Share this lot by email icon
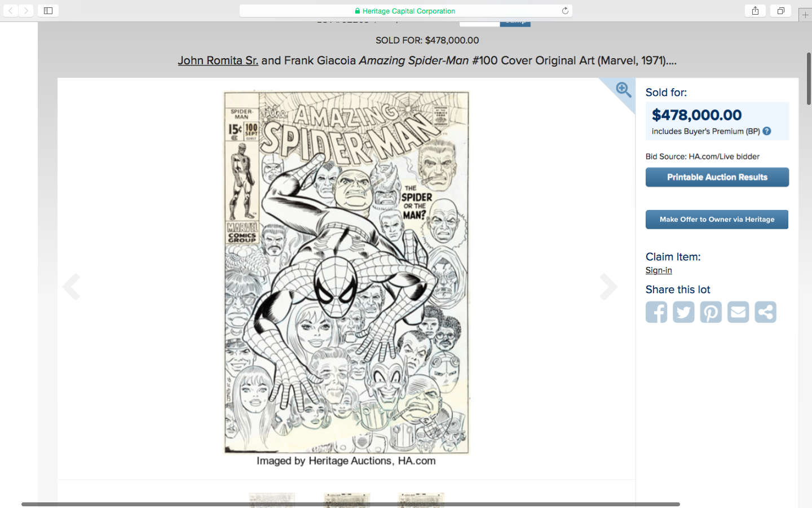The image size is (812, 508). point(738,312)
